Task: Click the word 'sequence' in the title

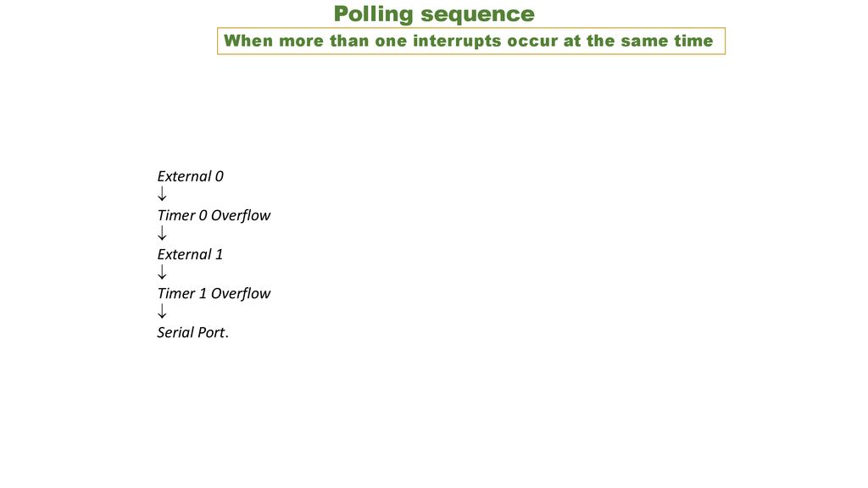Action: click(478, 15)
